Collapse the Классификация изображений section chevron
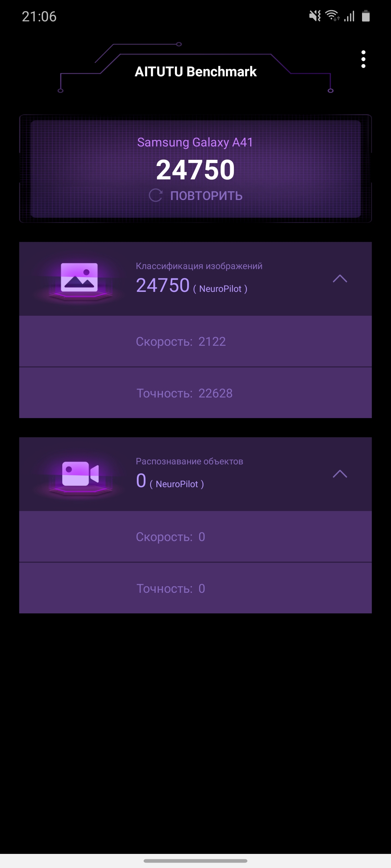Screen dimensions: 391x868 (340, 278)
